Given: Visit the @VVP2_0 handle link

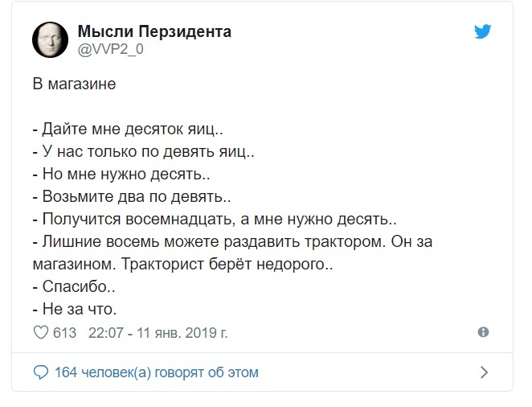Looking at the screenshot, I should coord(111,50).
